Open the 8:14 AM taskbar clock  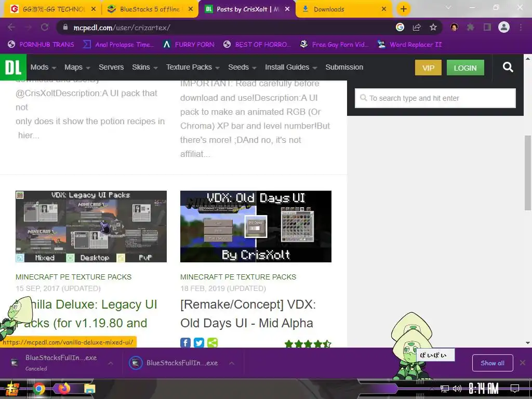484,389
